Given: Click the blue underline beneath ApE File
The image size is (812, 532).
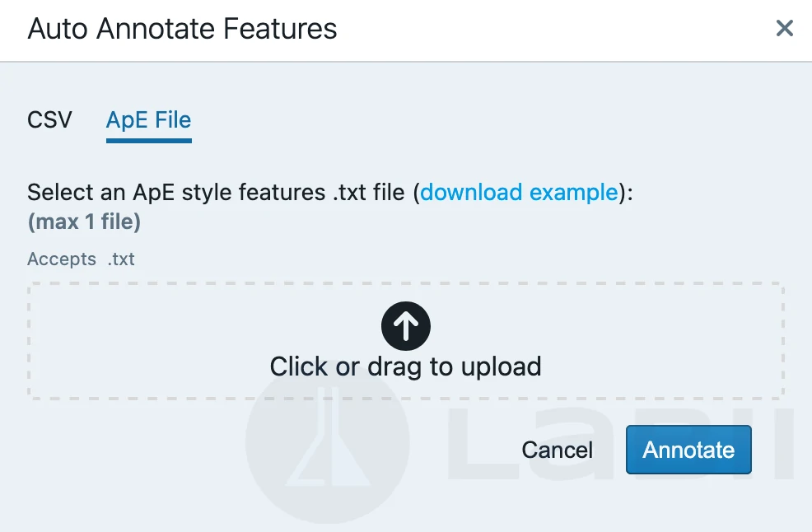Looking at the screenshot, I should 148,141.
